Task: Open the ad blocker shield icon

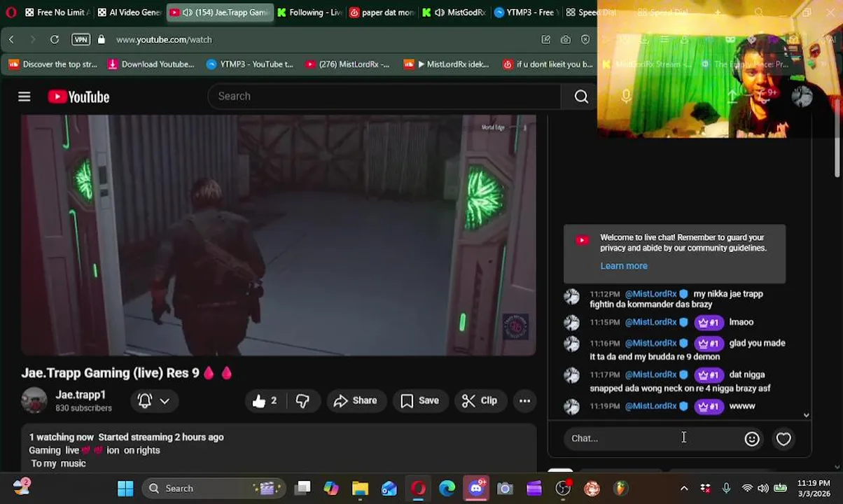Action: 585,40
